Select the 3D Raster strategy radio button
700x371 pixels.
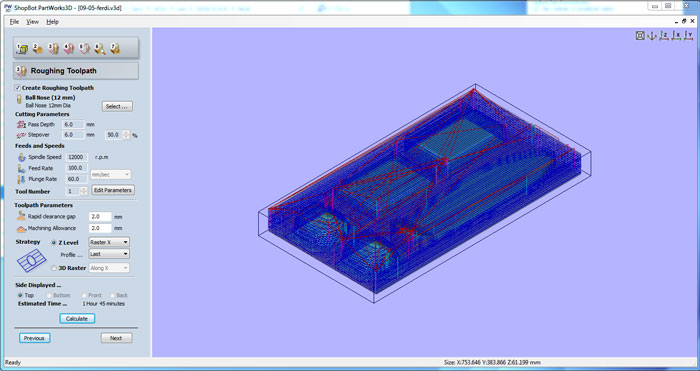[x=54, y=268]
